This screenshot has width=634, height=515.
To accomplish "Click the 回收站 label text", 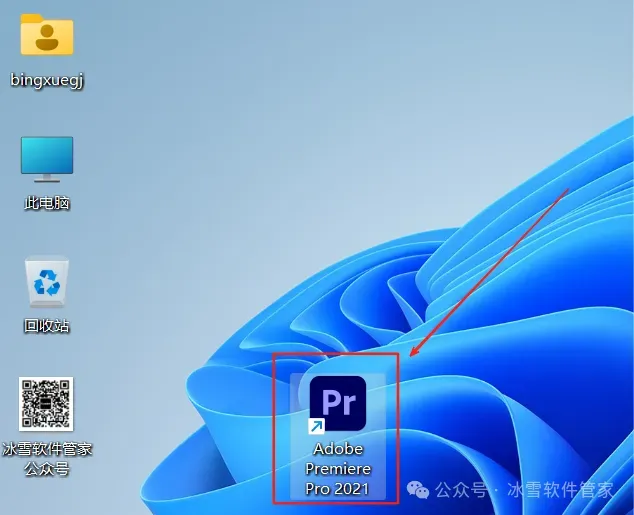I will (47, 325).
